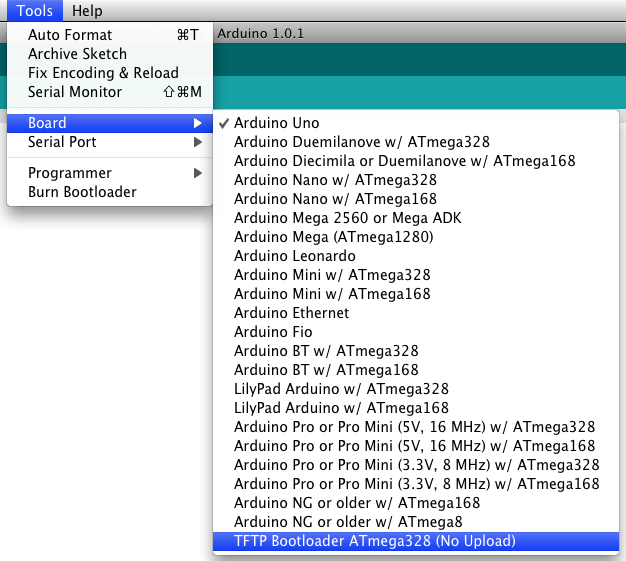Open Serial Monitor
Viewport: 626px width, 561px height.
[110, 92]
